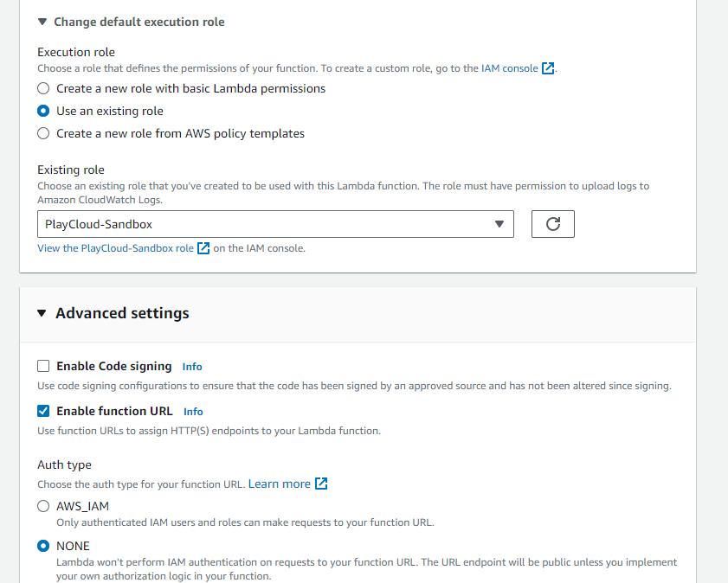Image resolution: width=728 pixels, height=583 pixels.
Task: Choose AWS_IAM auth type
Action: click(x=43, y=506)
